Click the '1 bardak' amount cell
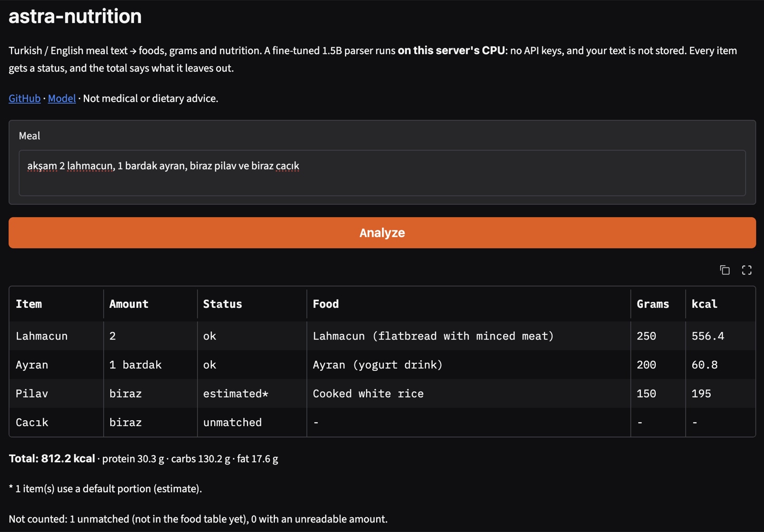This screenshot has height=532, width=764. point(150,365)
